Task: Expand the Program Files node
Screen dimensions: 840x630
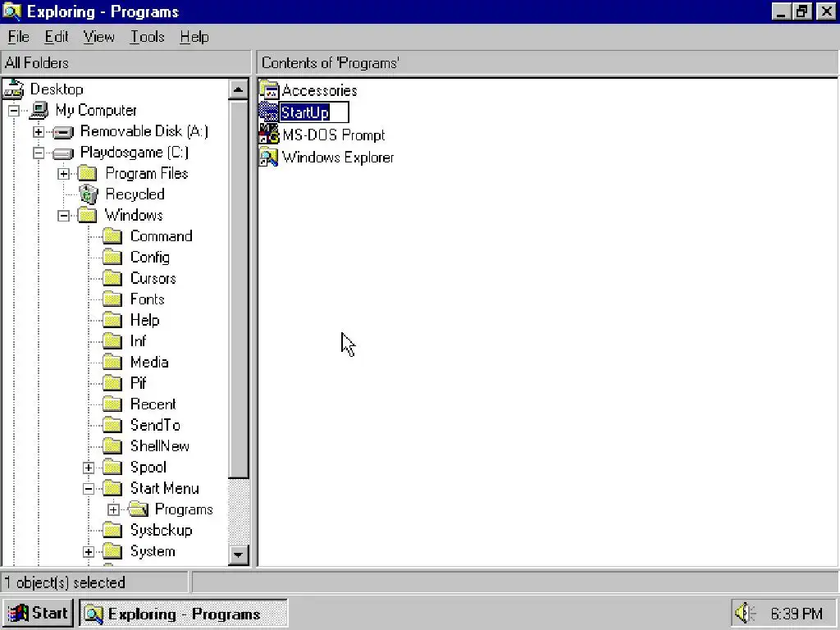Action: click(64, 174)
